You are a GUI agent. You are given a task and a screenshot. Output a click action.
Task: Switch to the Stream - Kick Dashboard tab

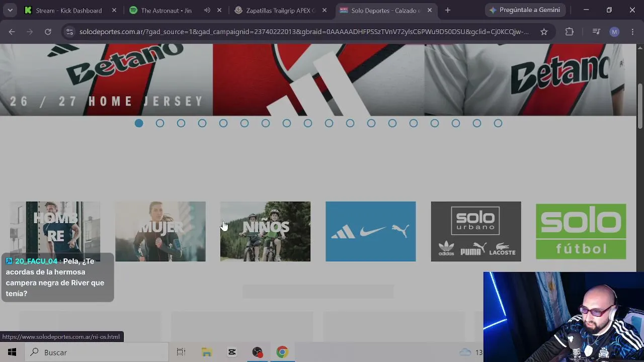point(70,10)
